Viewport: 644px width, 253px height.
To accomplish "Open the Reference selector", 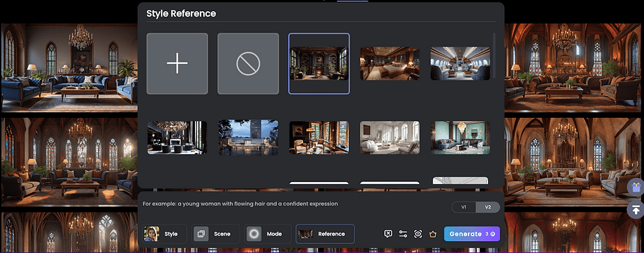I will [325, 234].
